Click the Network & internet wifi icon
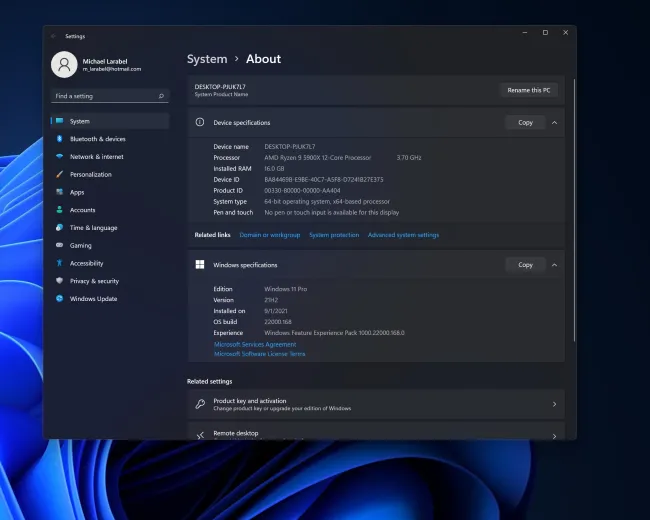This screenshot has width=650, height=520. tap(60, 156)
